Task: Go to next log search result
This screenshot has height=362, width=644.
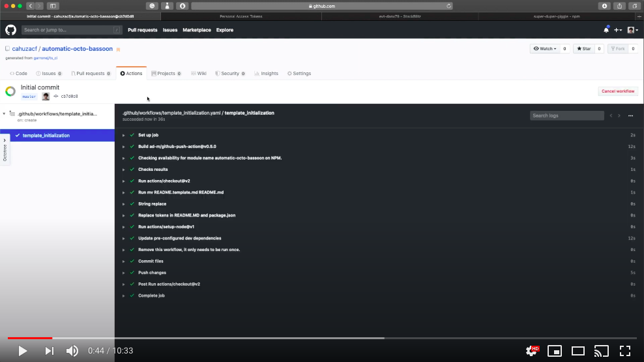Action: click(619, 116)
